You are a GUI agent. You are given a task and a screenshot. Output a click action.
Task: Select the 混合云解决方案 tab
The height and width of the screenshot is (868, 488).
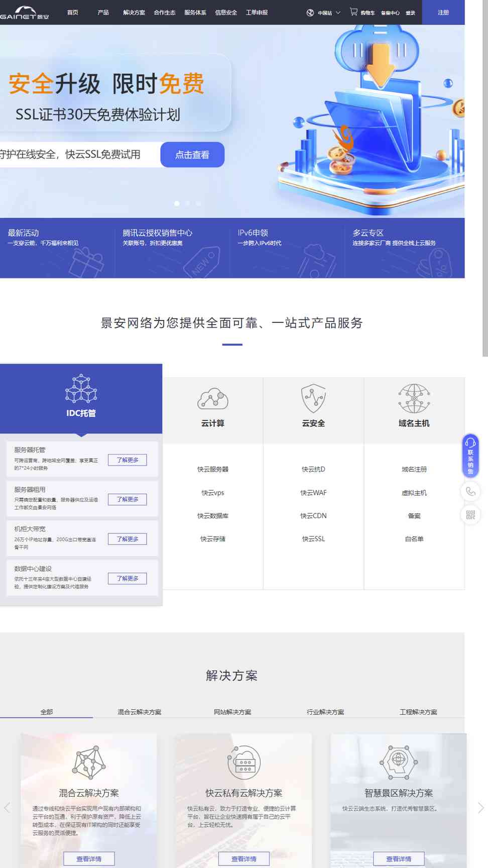click(140, 712)
